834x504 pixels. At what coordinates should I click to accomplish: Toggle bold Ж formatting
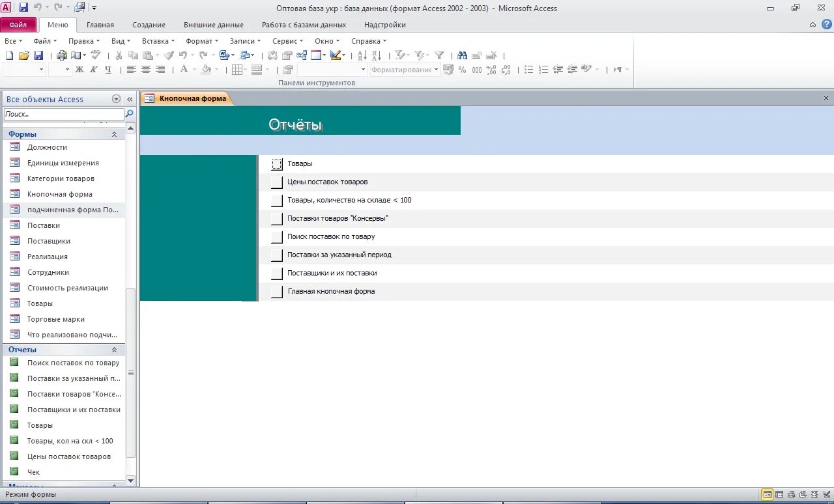coord(79,70)
